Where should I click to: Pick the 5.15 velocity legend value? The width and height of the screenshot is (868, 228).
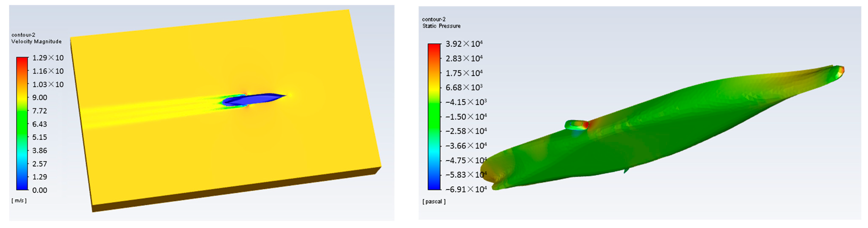point(40,137)
